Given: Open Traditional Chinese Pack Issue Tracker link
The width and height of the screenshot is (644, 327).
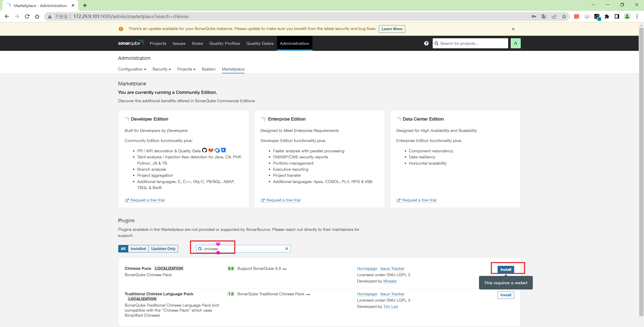Looking at the screenshot, I should coord(392,294).
